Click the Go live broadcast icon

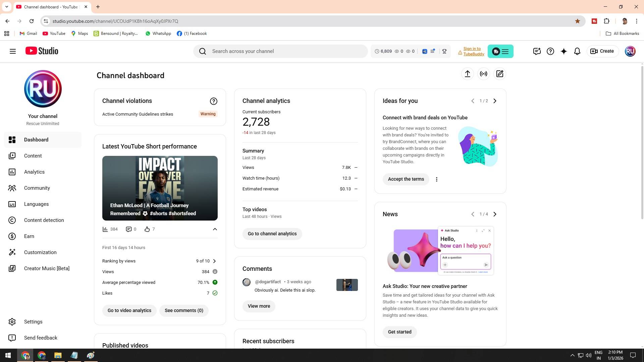pos(483,74)
